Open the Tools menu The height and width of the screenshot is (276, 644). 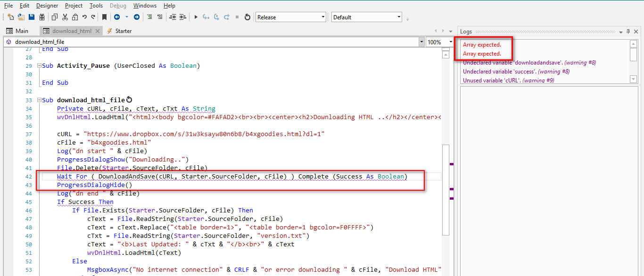pyautogui.click(x=96, y=6)
